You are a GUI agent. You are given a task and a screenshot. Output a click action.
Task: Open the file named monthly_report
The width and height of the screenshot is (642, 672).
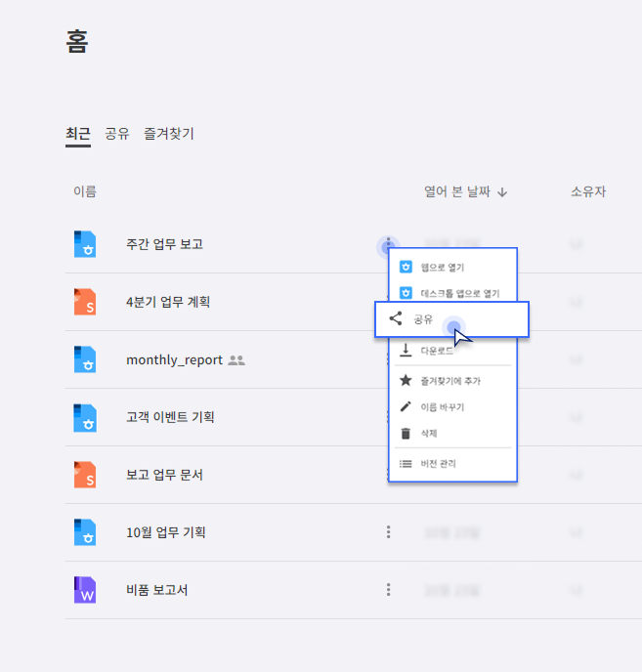point(174,360)
